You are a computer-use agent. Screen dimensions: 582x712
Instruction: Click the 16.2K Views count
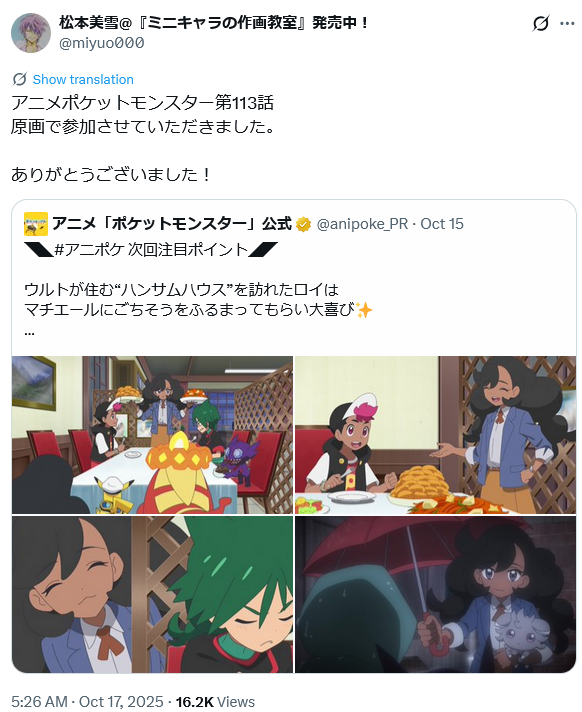click(x=215, y=702)
